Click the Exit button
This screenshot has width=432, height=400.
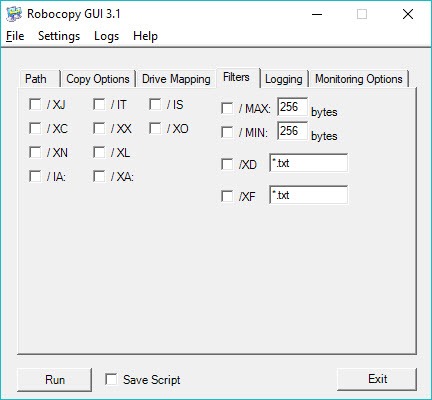377,379
